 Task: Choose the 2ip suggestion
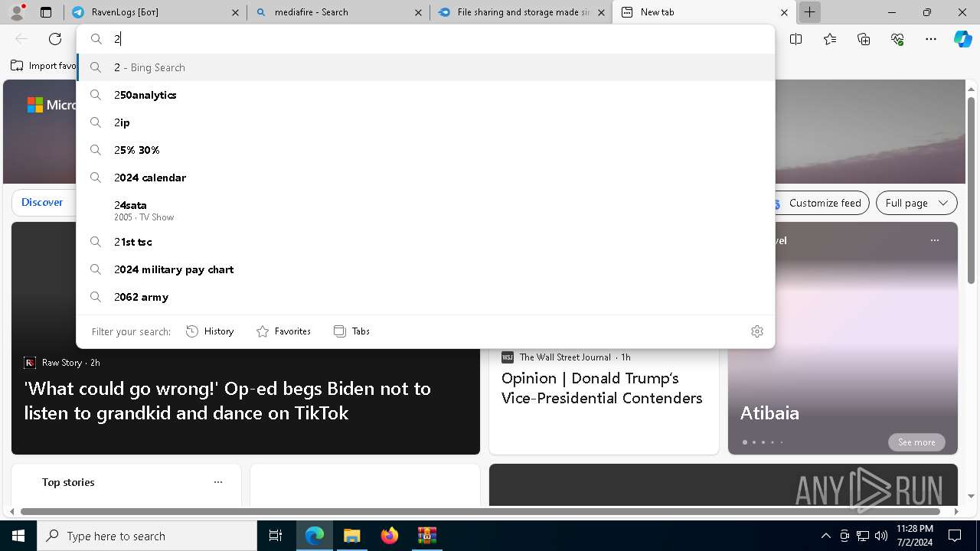[426, 122]
